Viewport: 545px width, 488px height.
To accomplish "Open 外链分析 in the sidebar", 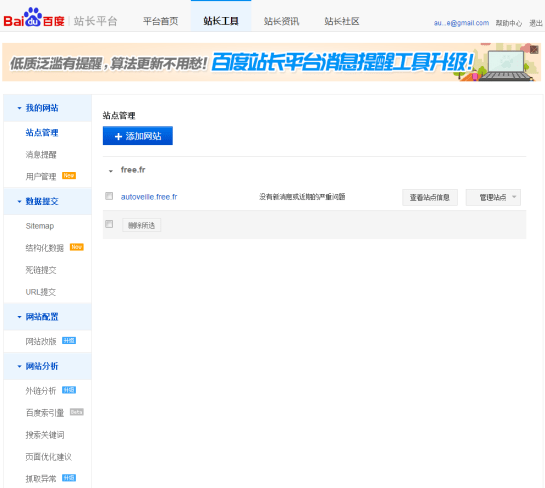I will pyautogui.click(x=41, y=391).
